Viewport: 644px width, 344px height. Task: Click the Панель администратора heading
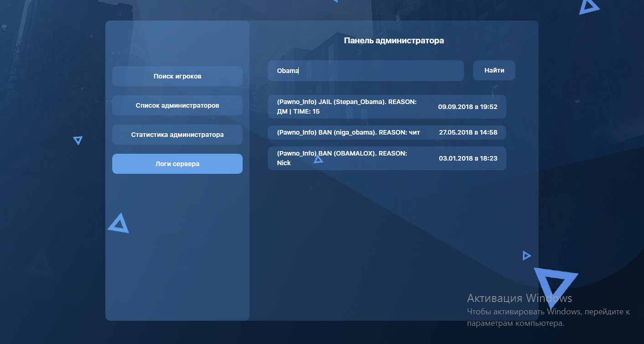click(x=394, y=41)
